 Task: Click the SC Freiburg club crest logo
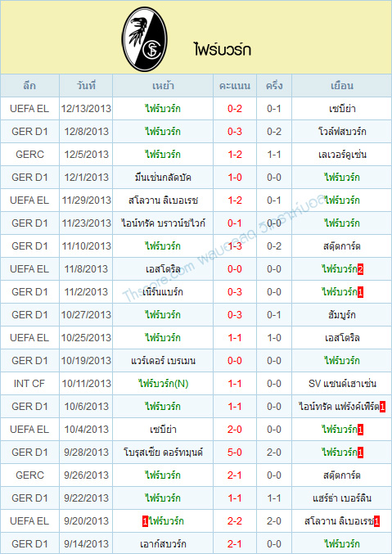(144, 38)
